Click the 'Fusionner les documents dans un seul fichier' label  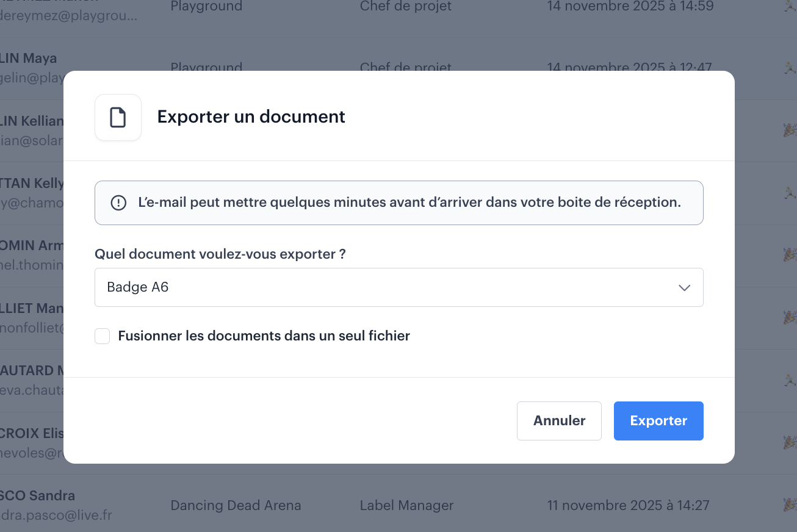[264, 336]
